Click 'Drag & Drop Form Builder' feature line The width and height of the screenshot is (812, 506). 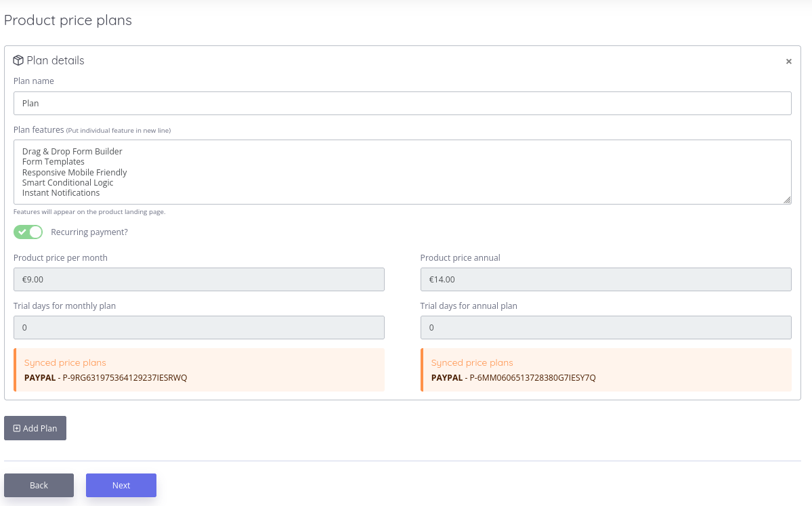tap(72, 151)
